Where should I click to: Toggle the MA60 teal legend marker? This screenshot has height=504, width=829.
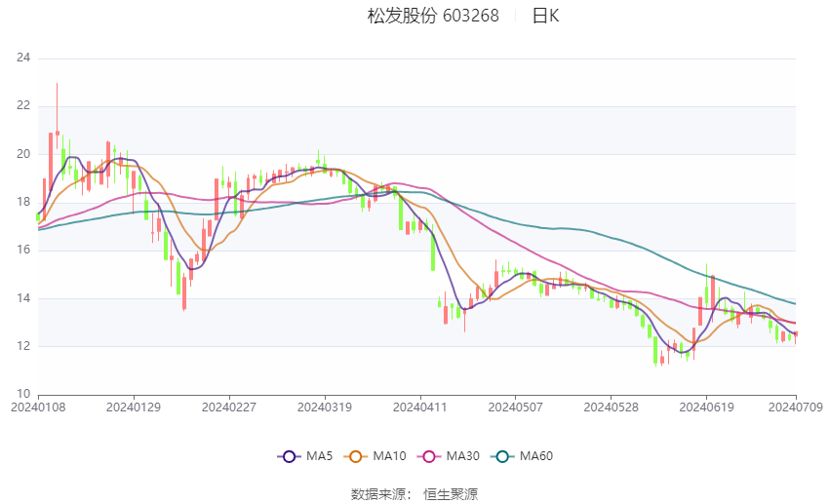point(503,456)
